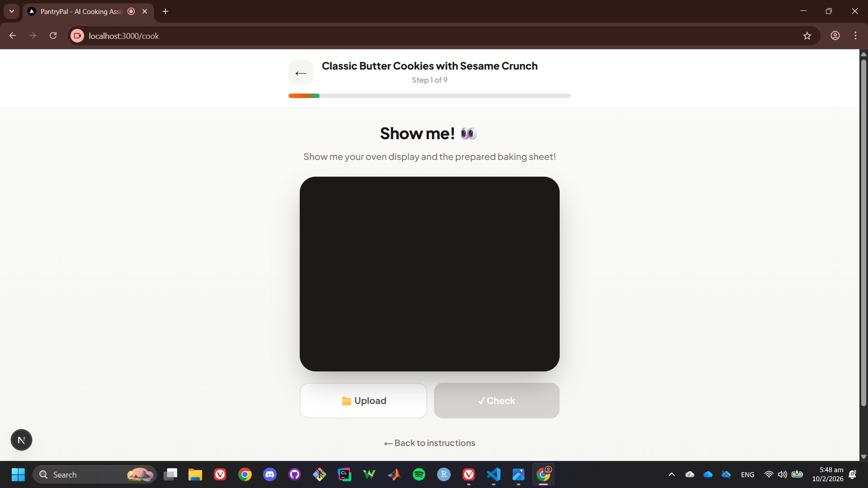
Task: Reload the PantryPal page
Action: coord(53,36)
